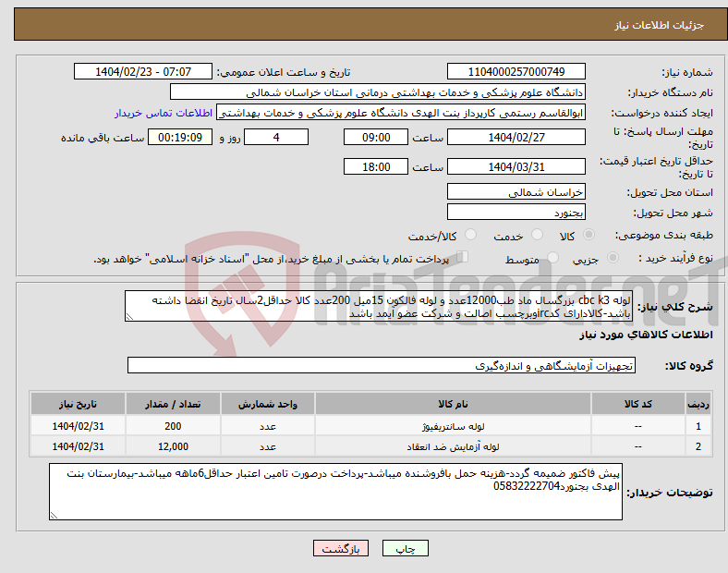Click the delivery province field خراسان شمالی

pos(516,191)
